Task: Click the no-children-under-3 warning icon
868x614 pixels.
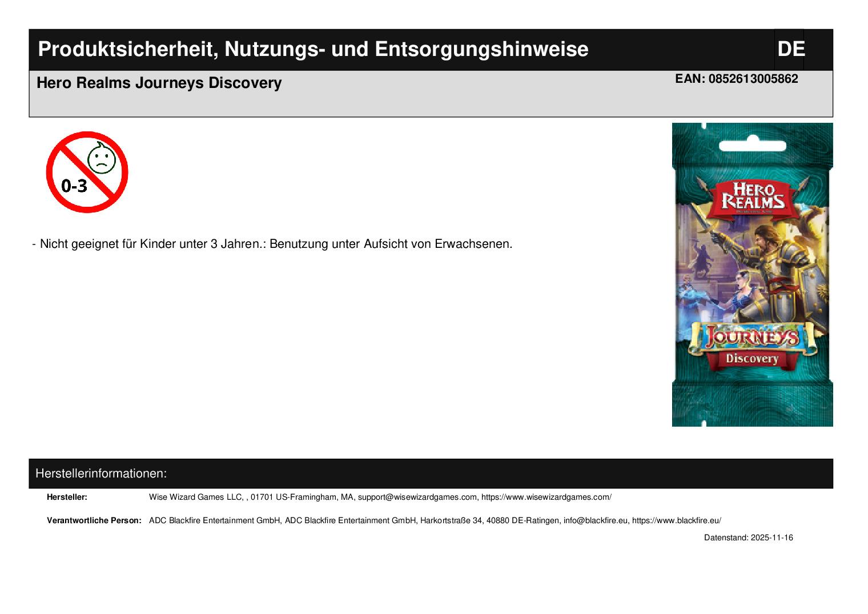Action: point(87,172)
